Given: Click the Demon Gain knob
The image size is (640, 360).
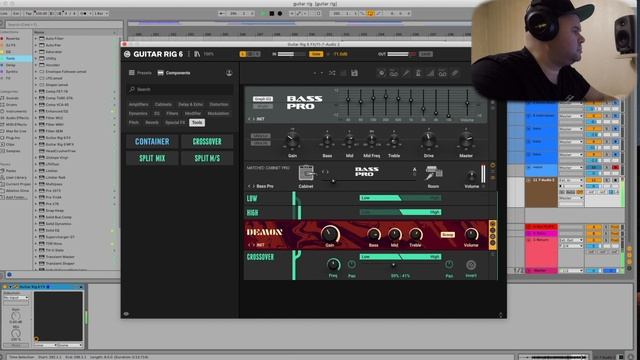Looking at the screenshot, I should [x=330, y=234].
